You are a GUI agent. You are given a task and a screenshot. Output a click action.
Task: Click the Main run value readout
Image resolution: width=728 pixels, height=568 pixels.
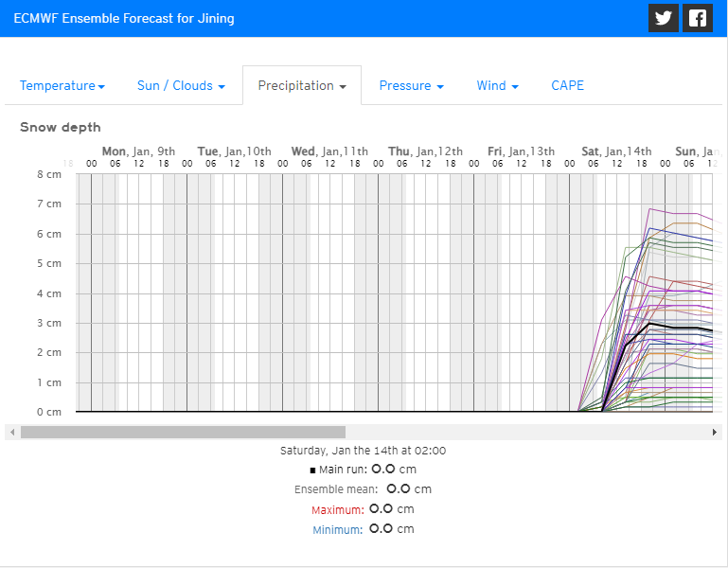coord(364,470)
